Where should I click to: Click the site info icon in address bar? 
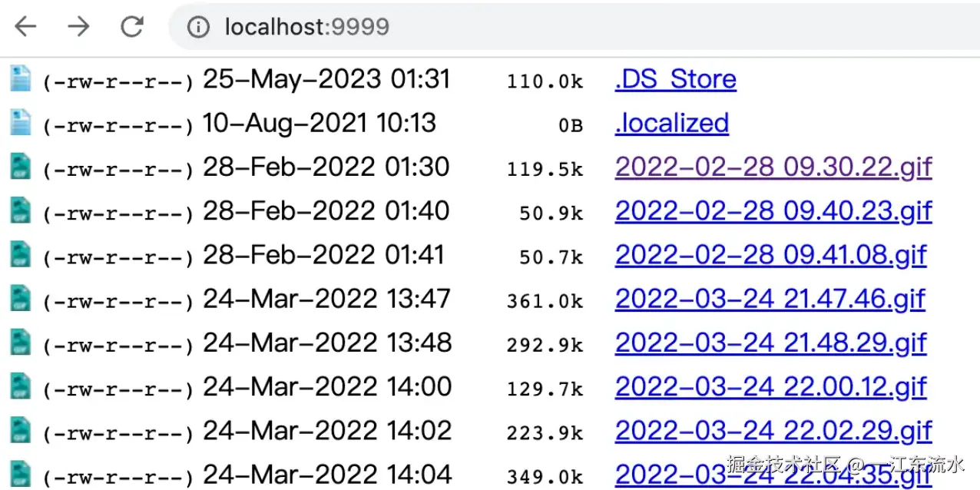[198, 28]
